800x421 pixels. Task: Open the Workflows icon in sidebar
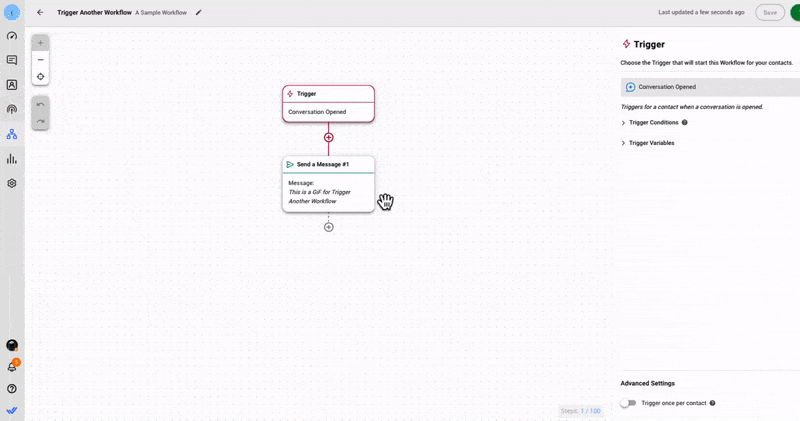point(12,134)
